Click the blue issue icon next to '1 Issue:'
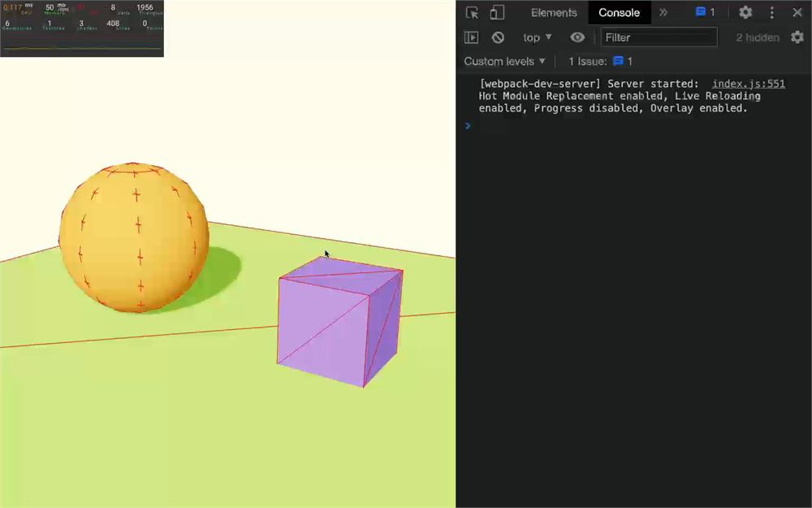 [618, 61]
